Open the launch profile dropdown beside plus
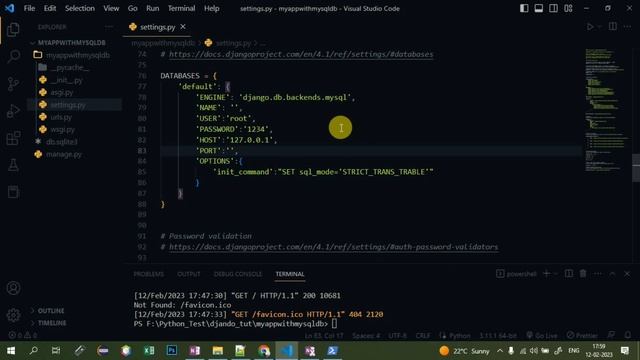 [x=556, y=274]
